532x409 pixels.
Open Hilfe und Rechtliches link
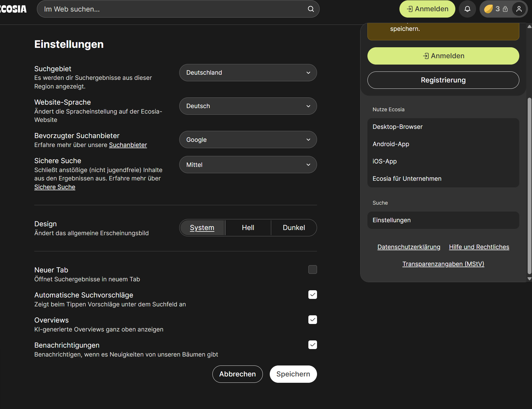point(479,247)
